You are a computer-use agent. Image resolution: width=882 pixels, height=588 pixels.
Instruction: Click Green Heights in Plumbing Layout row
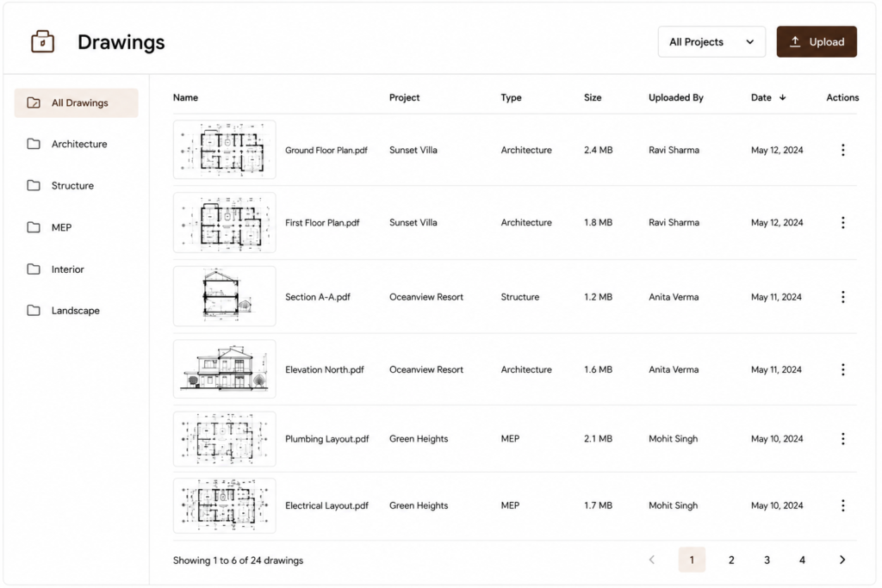419,438
